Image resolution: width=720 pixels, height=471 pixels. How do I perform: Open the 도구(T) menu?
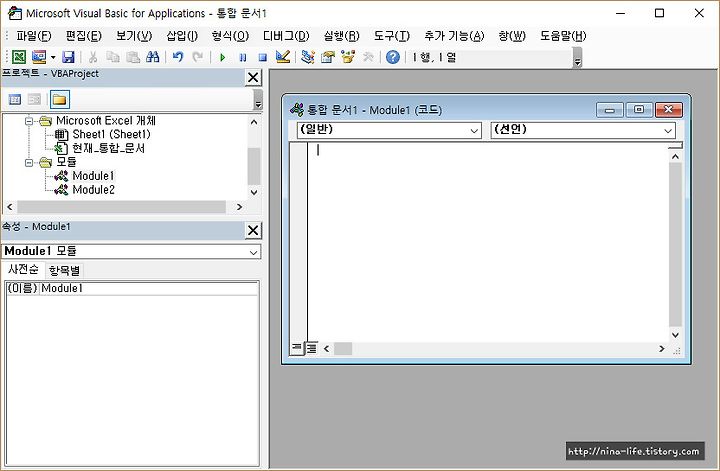[x=392, y=36]
